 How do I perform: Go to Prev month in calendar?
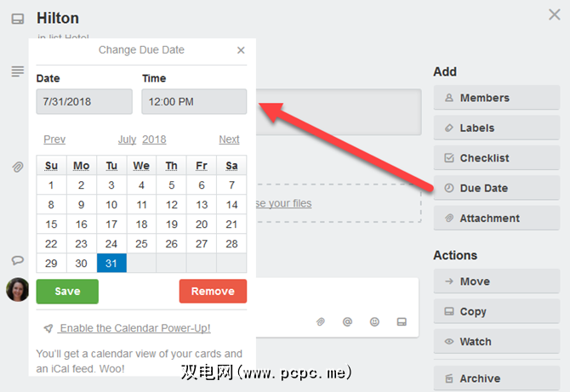[54, 139]
